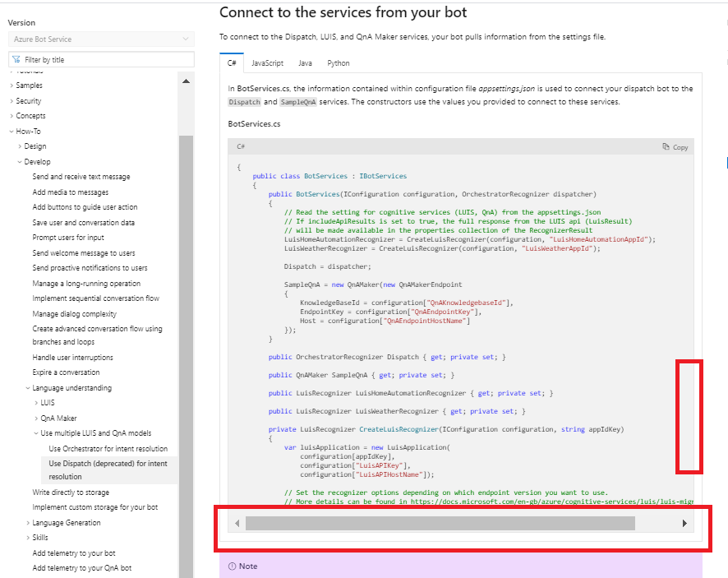Open Write directly to storage
Viewport: 728px width, 578px height.
coord(71,492)
